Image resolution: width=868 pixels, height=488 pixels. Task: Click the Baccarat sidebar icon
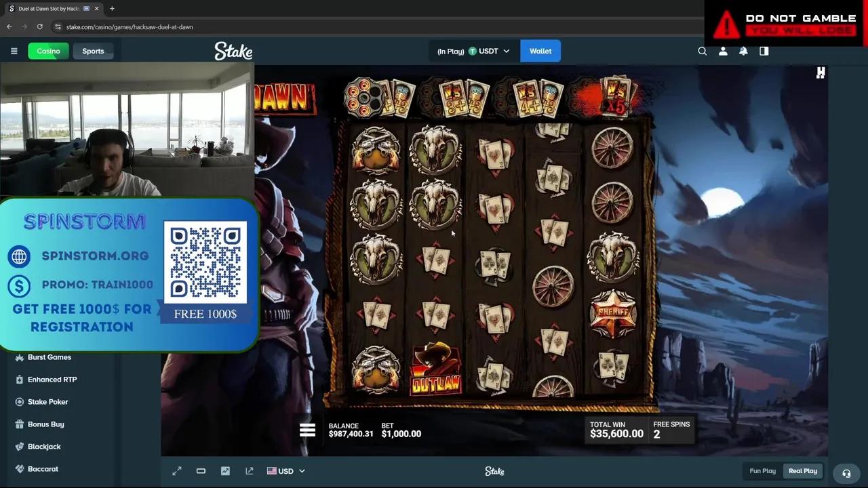tap(20, 469)
